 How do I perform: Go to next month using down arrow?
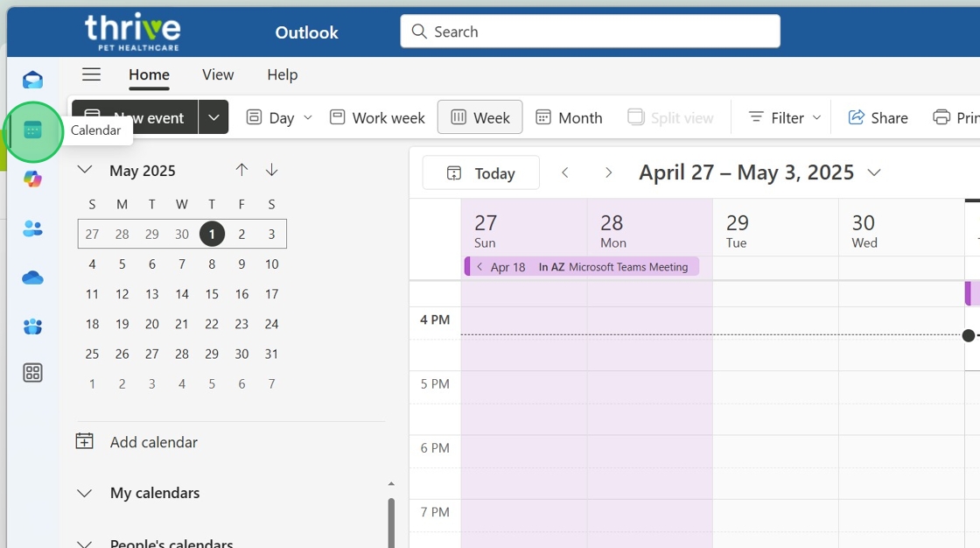pyautogui.click(x=271, y=170)
